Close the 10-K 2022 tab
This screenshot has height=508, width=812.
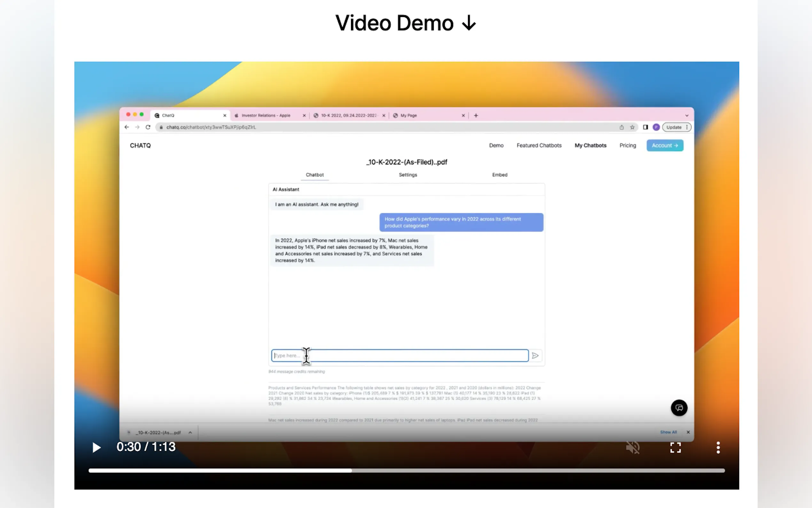[384, 115]
